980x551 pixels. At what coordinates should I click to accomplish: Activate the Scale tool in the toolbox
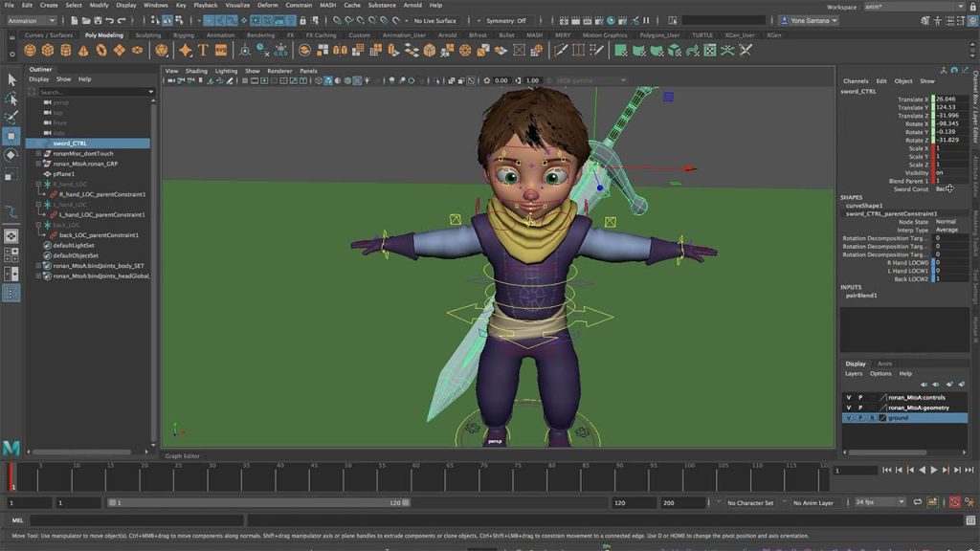[11, 174]
